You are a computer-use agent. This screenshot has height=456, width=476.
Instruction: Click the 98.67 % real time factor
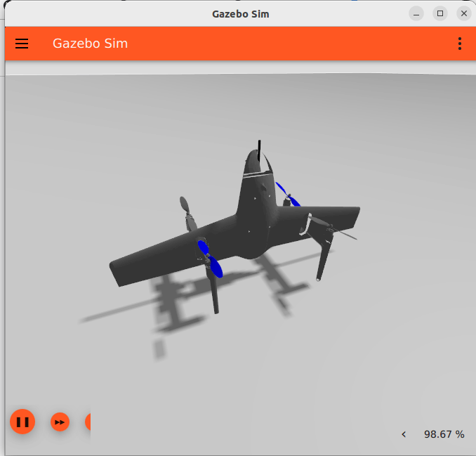pyautogui.click(x=444, y=434)
